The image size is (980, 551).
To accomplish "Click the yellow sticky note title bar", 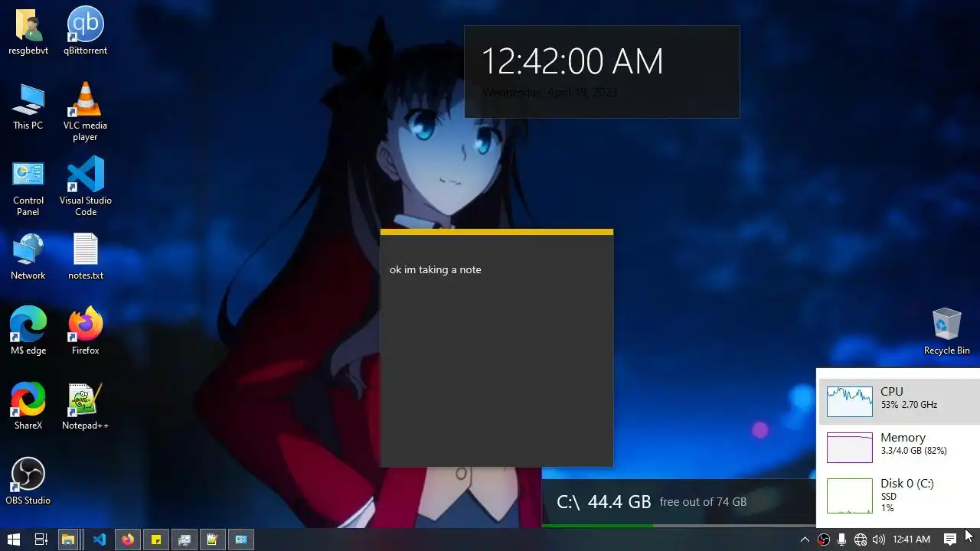I will [x=496, y=232].
